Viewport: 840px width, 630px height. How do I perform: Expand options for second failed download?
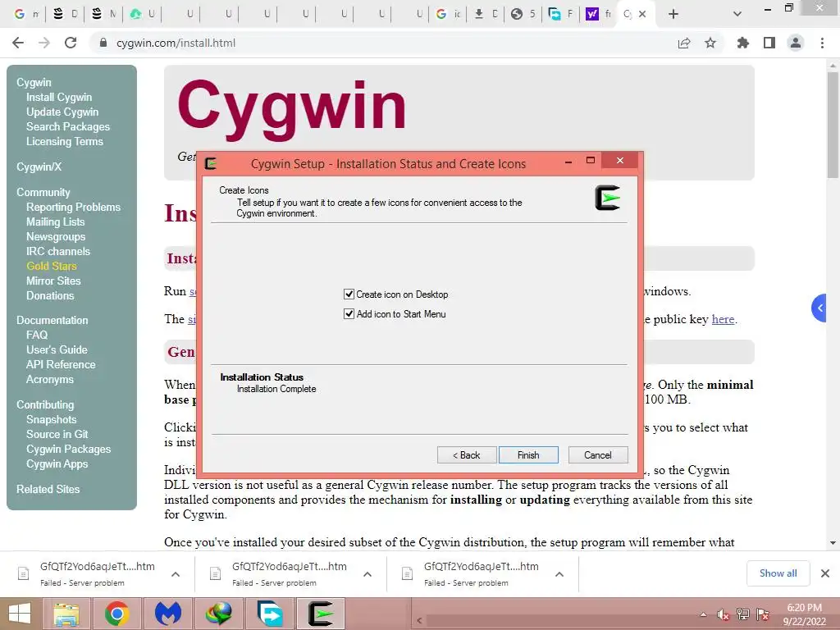367,573
